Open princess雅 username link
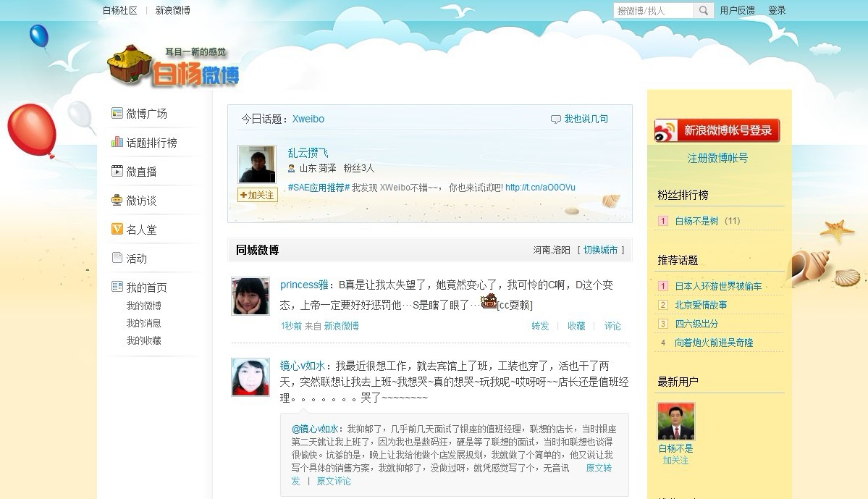 pos(304,285)
